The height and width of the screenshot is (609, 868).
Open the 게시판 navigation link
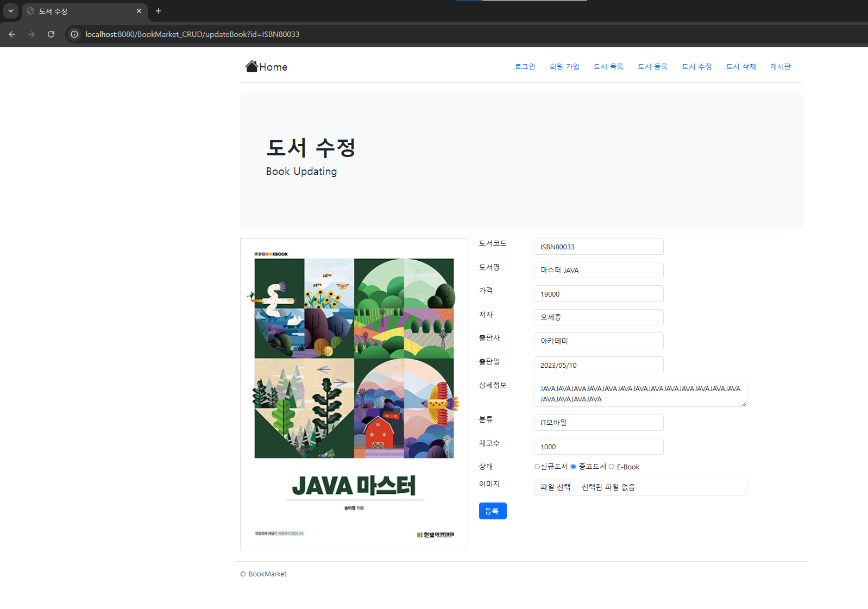click(x=781, y=67)
